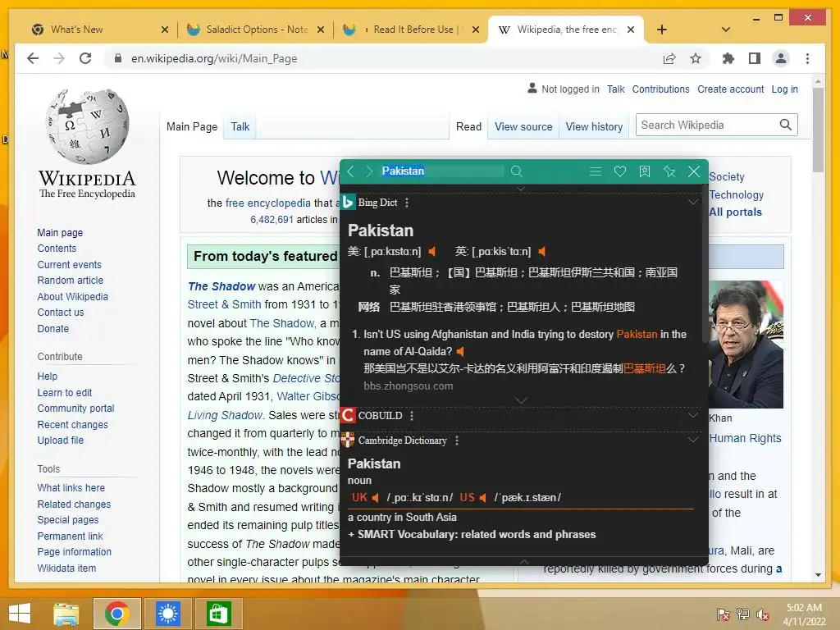Switch to Read It Before Use tab
The image size is (840, 630).
tap(413, 30)
